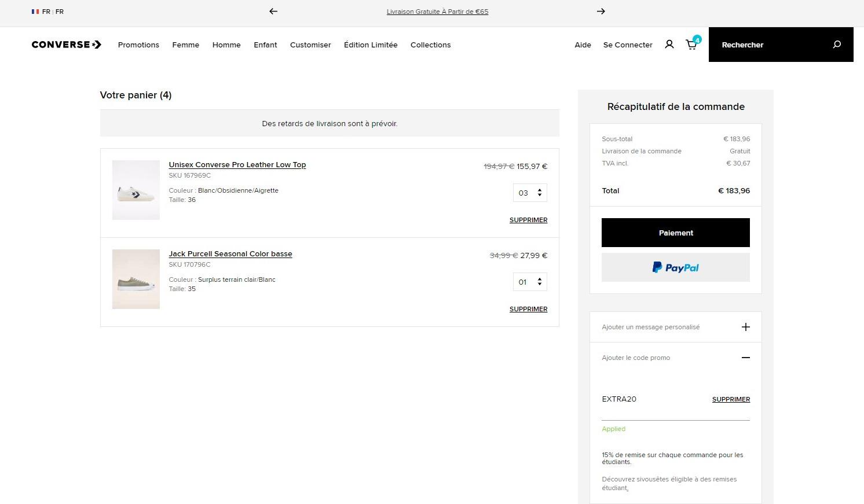
Task: Click the 'Gratuit' shipping value
Action: pos(739,151)
